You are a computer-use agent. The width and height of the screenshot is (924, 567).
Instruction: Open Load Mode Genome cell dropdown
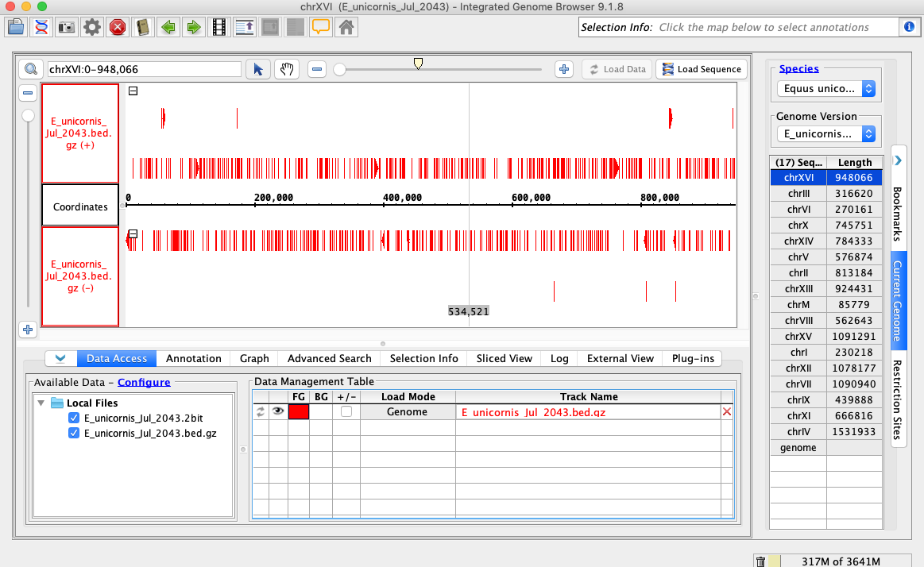point(408,411)
